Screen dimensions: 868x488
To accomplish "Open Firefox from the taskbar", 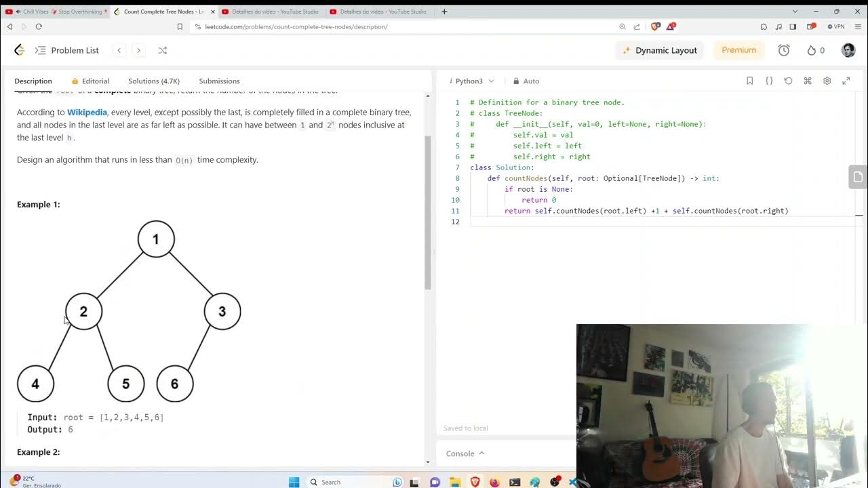I will tap(494, 482).
